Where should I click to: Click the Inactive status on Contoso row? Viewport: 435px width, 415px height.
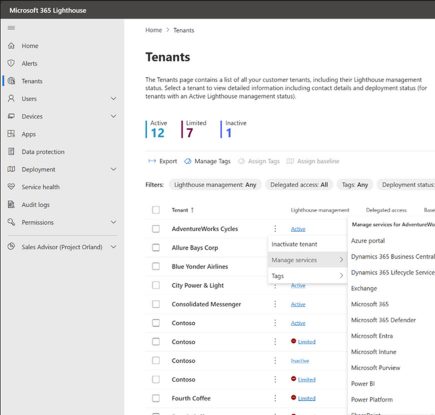(300, 361)
